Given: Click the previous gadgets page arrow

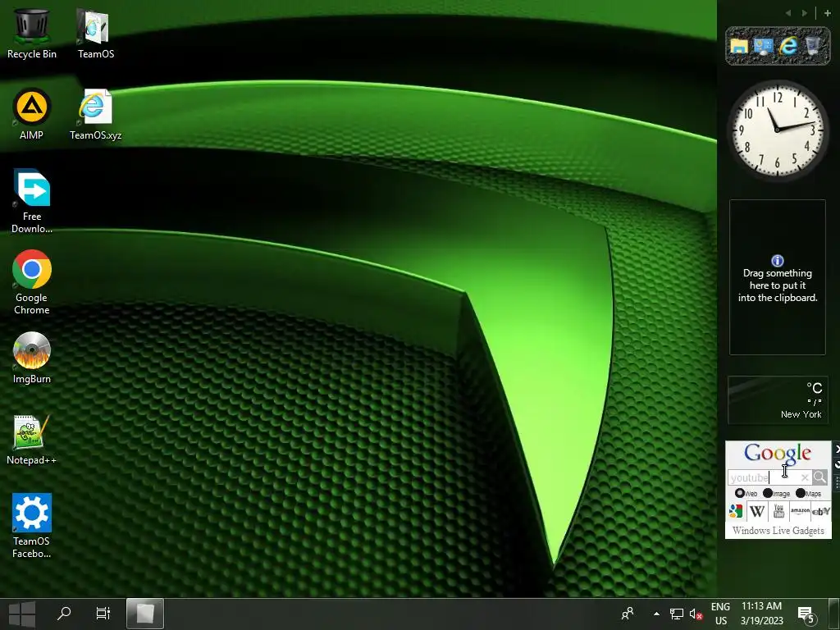Looking at the screenshot, I should (x=788, y=13).
